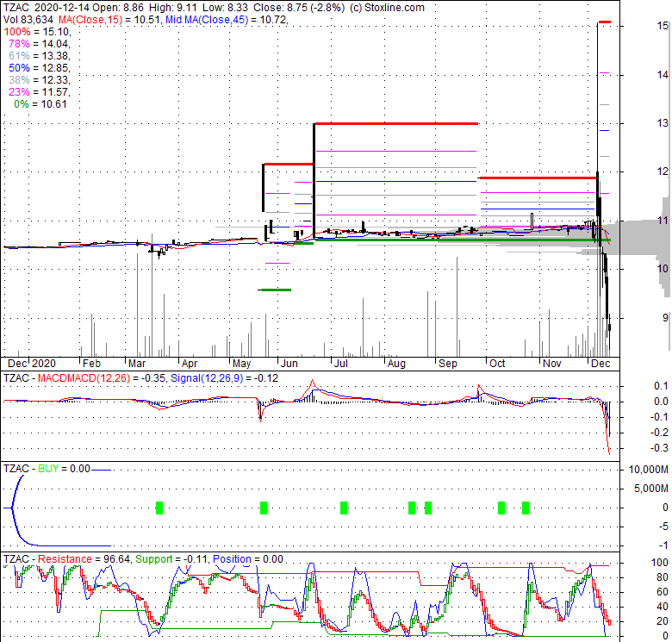Click oscillator axis label 60
This screenshot has height=642, width=672.
click(x=663, y=591)
